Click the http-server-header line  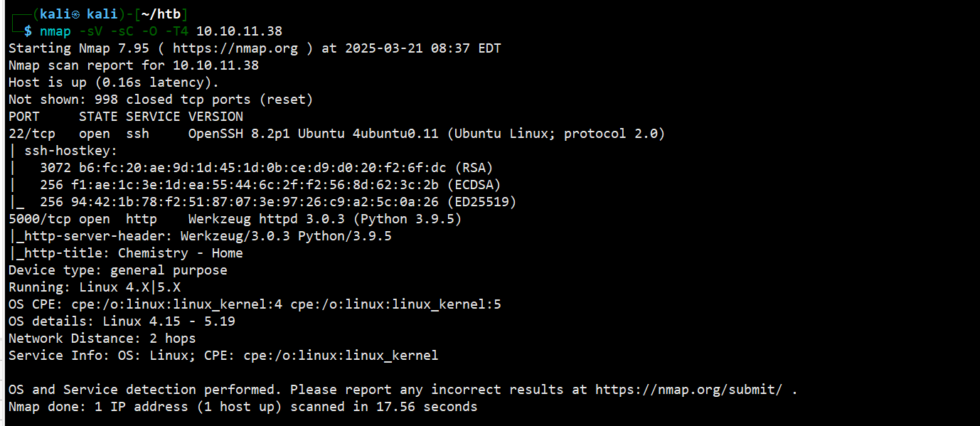click(200, 236)
